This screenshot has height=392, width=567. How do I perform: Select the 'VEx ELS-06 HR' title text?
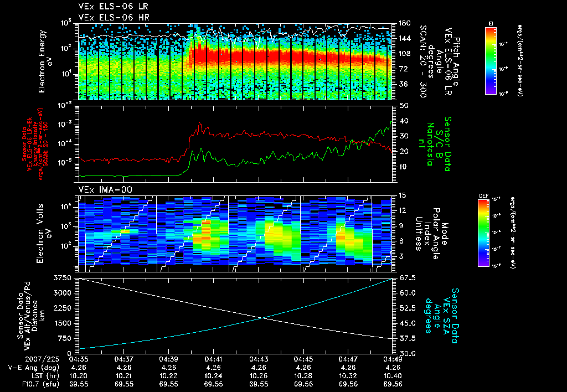tap(114, 17)
